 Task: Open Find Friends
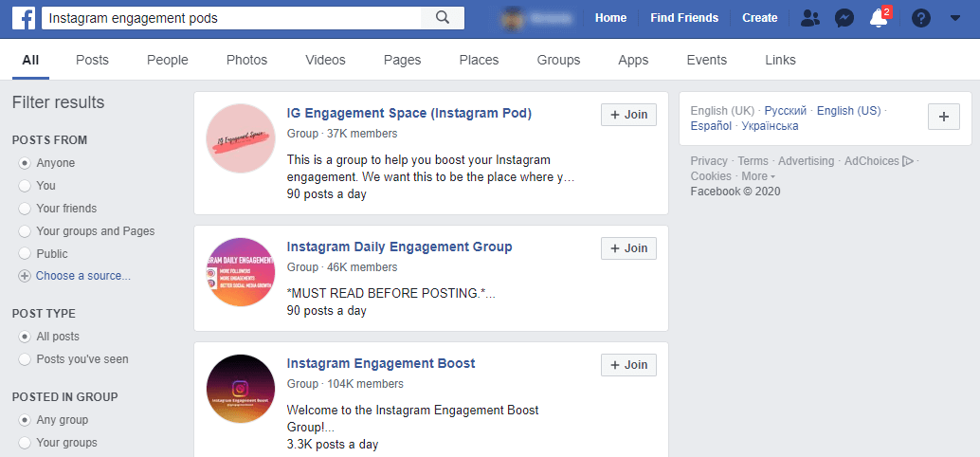684,18
